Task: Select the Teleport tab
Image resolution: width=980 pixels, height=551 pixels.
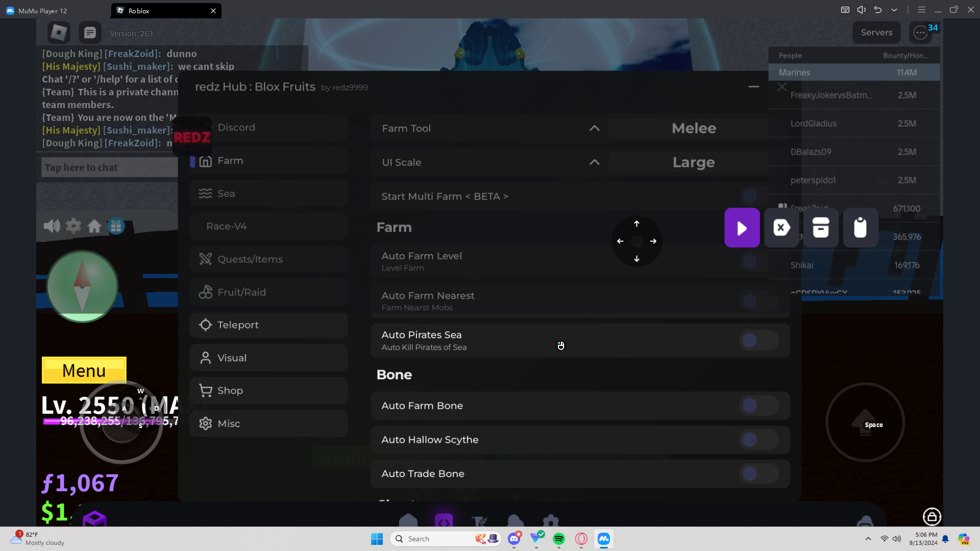Action: (x=269, y=325)
